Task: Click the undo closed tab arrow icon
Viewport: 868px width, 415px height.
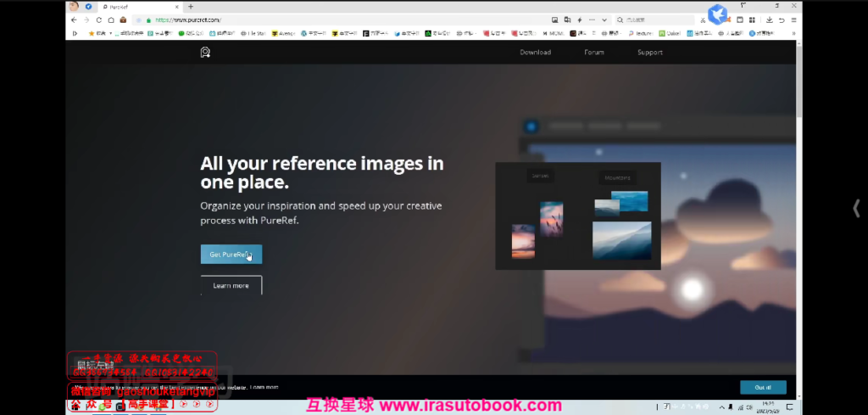Action: [782, 20]
